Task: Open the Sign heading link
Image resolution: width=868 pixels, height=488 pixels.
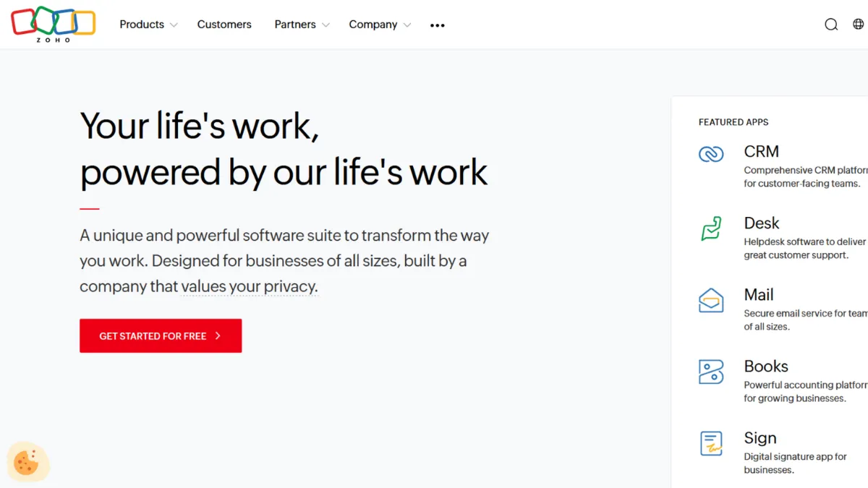Action: 760,437
